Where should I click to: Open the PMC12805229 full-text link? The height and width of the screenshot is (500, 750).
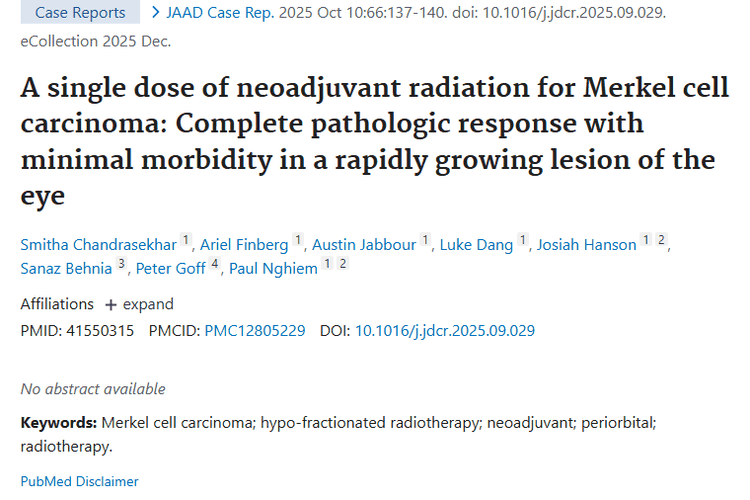(254, 331)
